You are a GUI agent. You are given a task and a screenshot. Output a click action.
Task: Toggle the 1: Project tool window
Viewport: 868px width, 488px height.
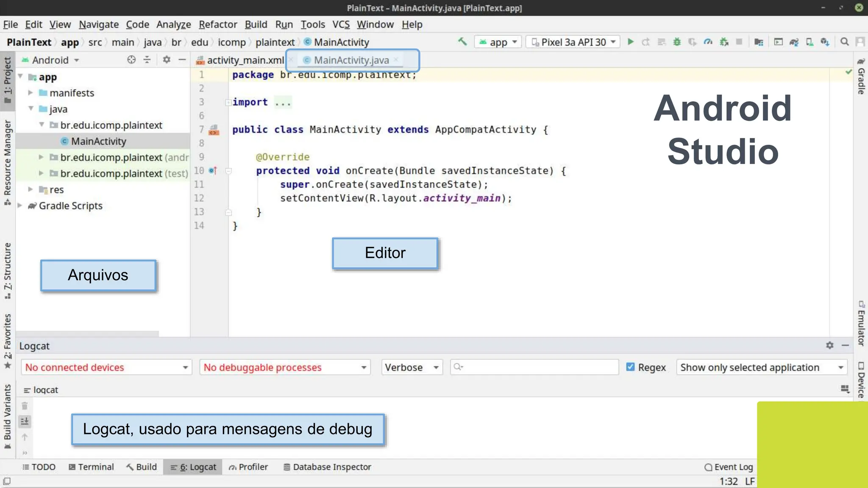point(7,80)
